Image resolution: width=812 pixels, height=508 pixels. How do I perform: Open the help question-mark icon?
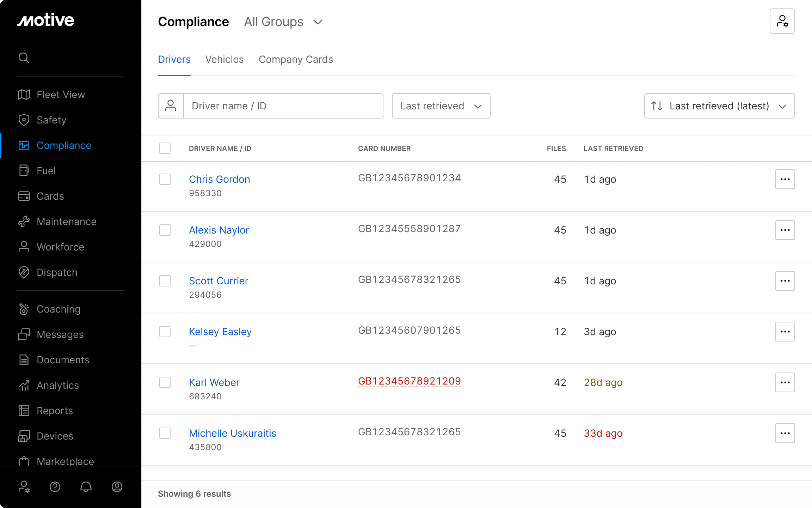coord(55,487)
